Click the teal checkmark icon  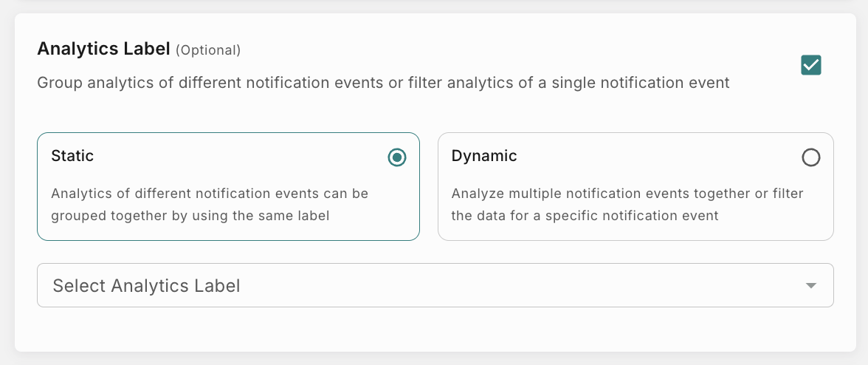(811, 65)
